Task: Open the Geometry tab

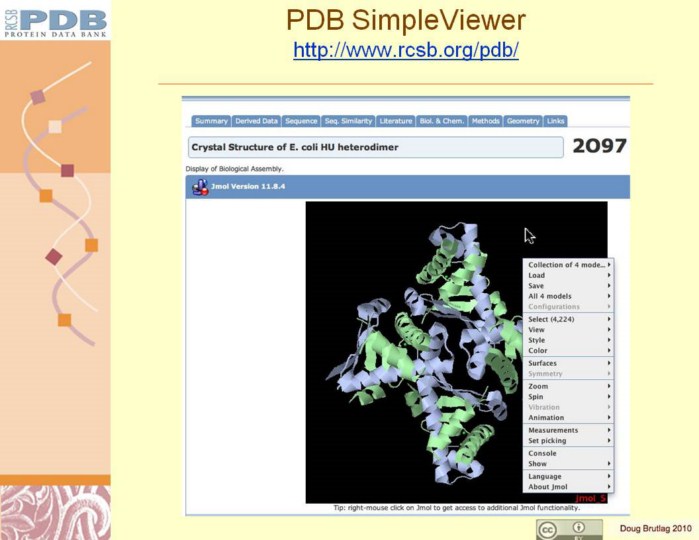Action: click(x=523, y=121)
